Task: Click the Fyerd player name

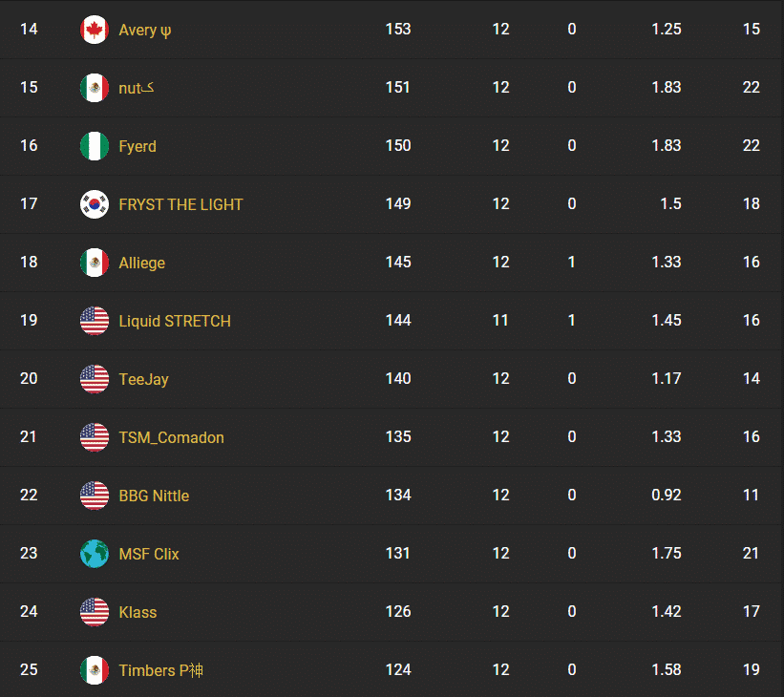Action: pos(138,146)
